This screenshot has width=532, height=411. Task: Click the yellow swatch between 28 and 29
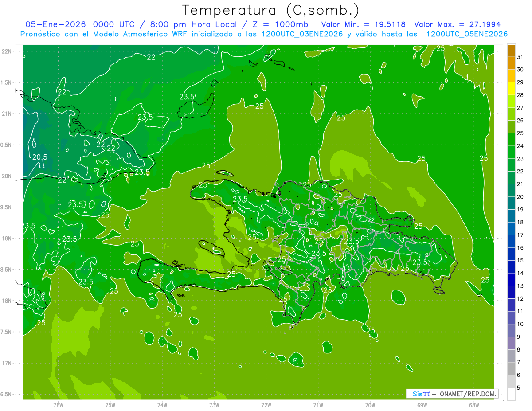click(x=511, y=89)
